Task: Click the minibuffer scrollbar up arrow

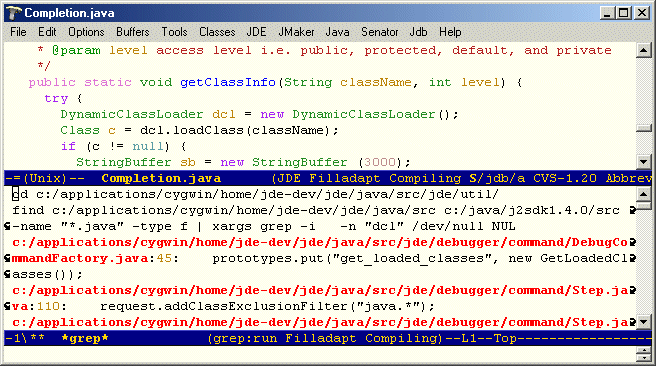Action: (x=643, y=351)
